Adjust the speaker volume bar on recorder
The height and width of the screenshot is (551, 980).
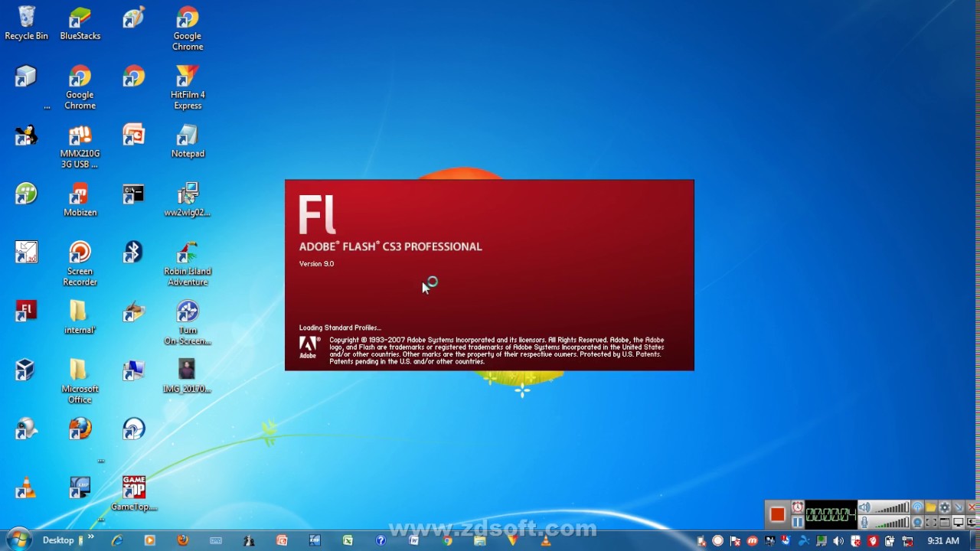click(890, 507)
